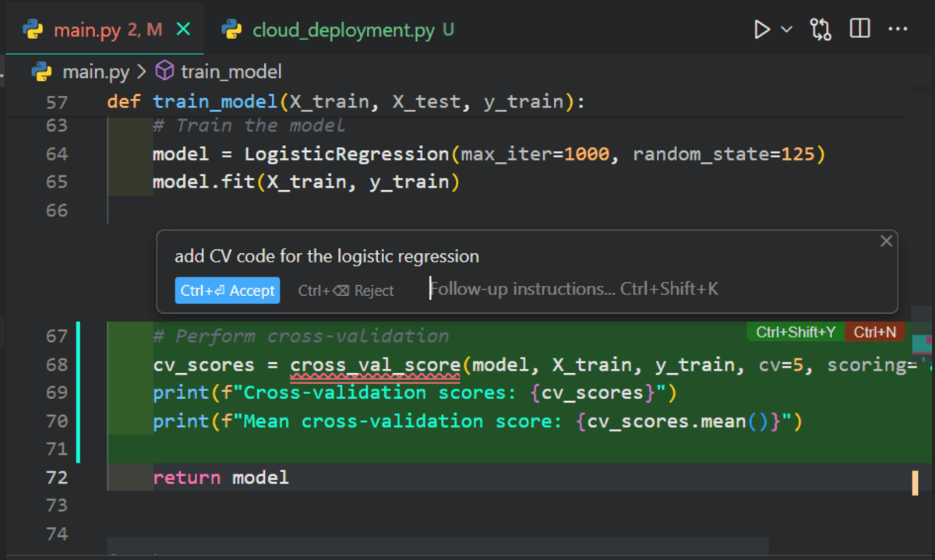The height and width of the screenshot is (560, 935).
Task: Click the sticky train_model function header line
Action: (346, 102)
